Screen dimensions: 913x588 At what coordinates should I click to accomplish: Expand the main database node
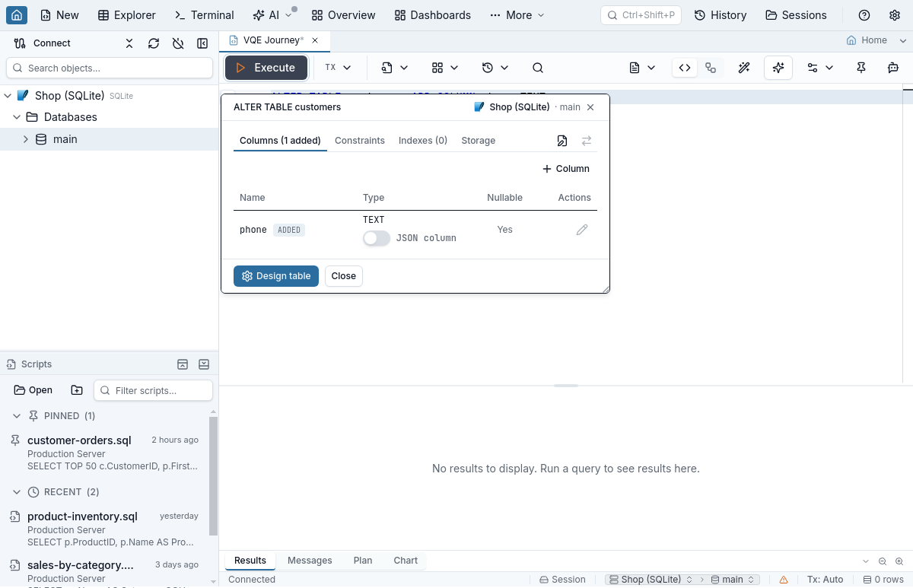26,139
